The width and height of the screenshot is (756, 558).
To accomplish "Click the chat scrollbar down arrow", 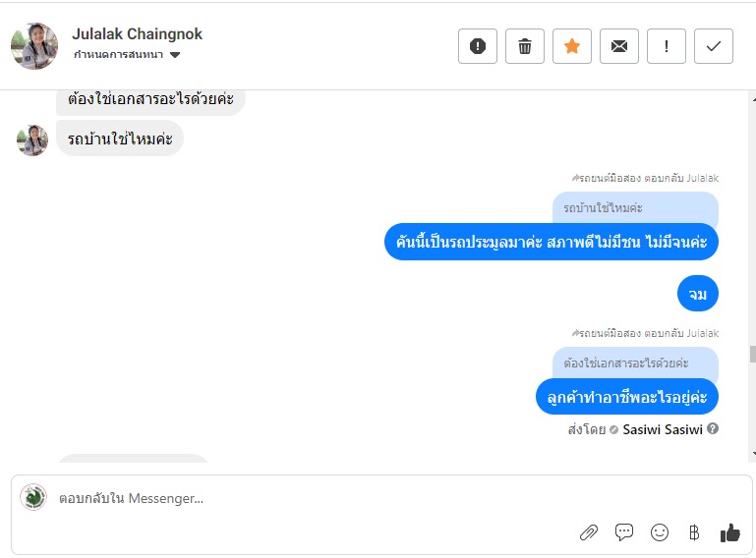I will (751, 454).
